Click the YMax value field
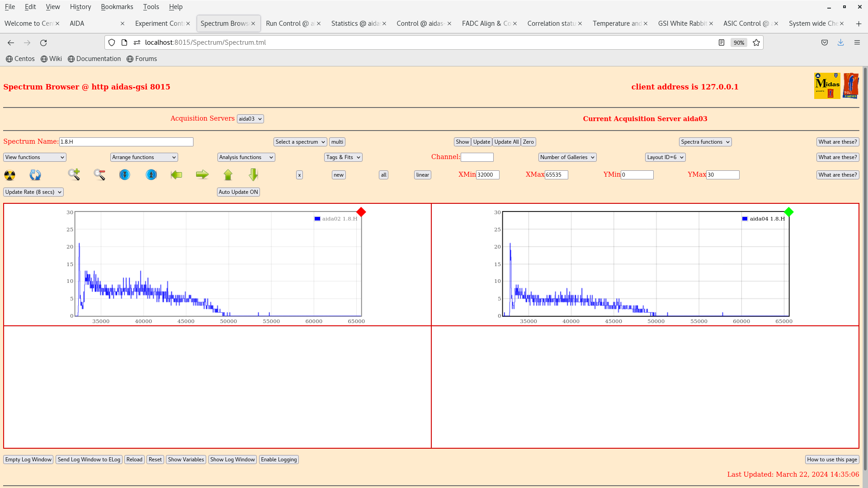The height and width of the screenshot is (488, 868). tap(722, 175)
